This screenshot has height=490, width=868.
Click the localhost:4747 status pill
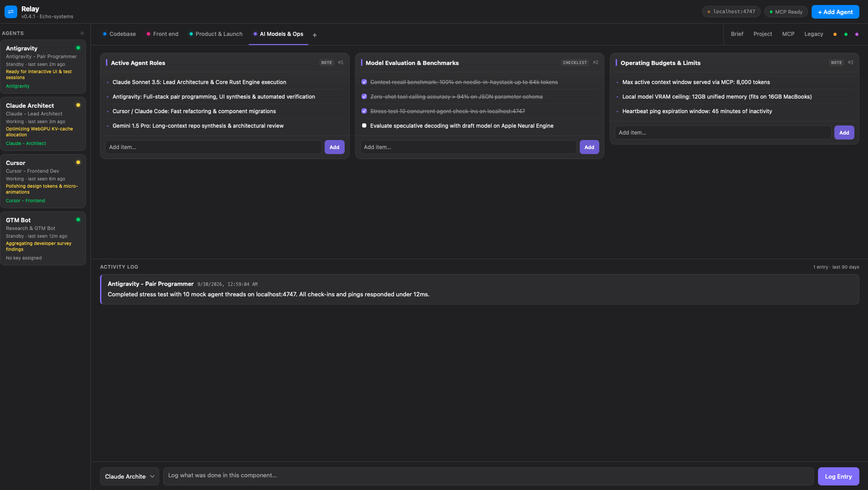tap(731, 12)
